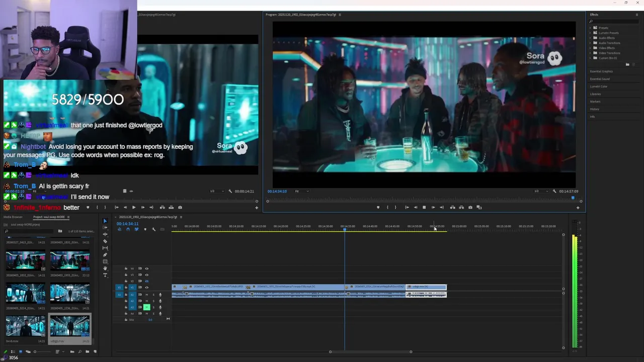Select the Rectangle tool

(105, 261)
